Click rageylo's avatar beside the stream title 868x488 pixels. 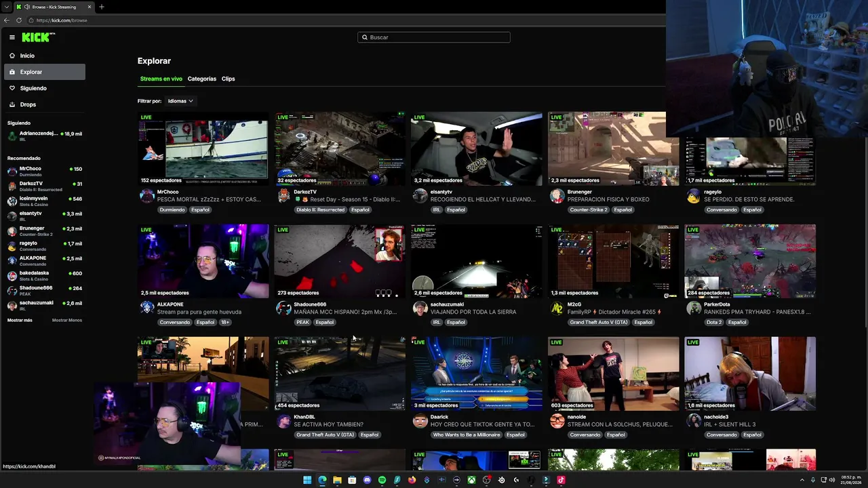click(x=694, y=196)
